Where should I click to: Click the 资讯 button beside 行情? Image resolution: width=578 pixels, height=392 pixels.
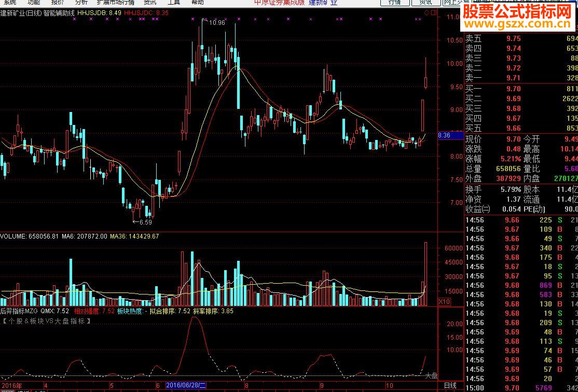click(426, 2)
